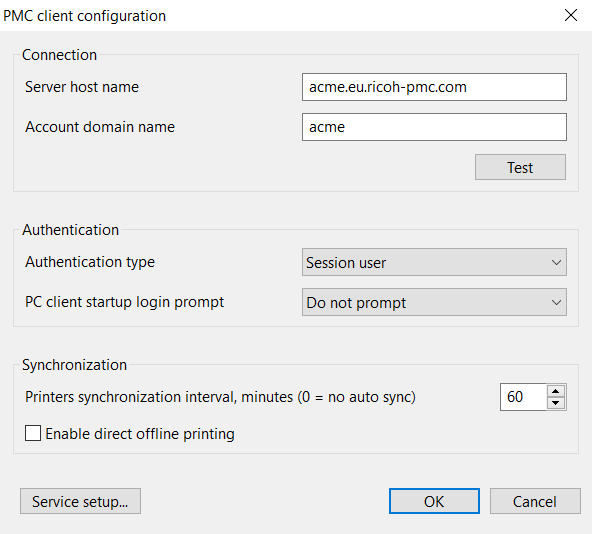Viewport: 592px width, 534px height.
Task: Open the Authentication type dropdown
Action: tap(434, 262)
